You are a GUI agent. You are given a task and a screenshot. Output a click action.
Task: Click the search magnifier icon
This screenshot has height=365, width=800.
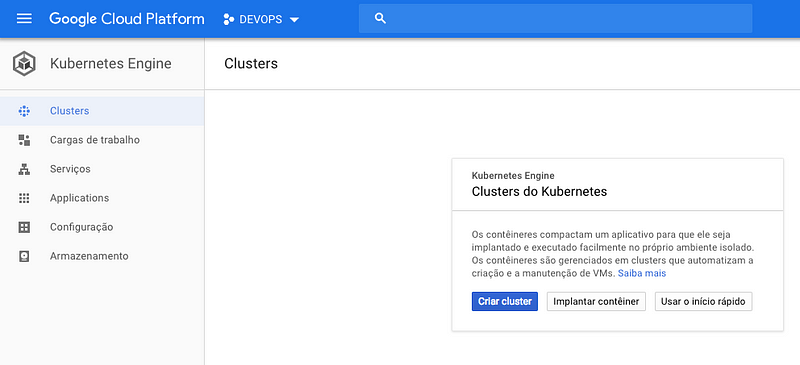point(380,19)
